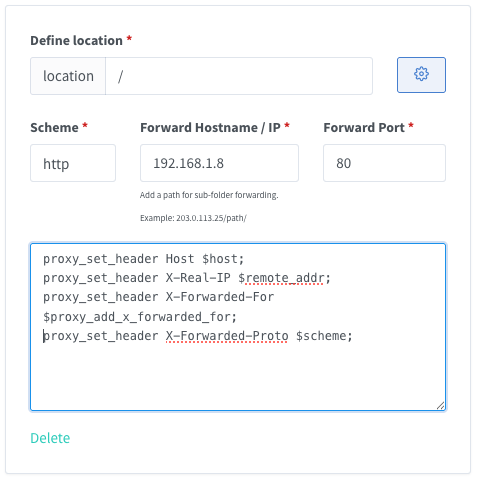Click the sub-folder forwarding hint text
Image resolution: width=479 pixels, height=480 pixels.
[x=209, y=195]
